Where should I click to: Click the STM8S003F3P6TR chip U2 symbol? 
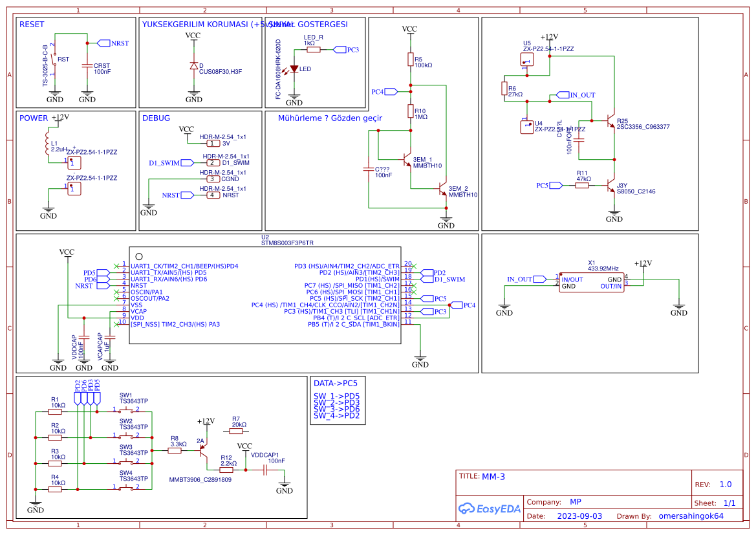pos(265,294)
